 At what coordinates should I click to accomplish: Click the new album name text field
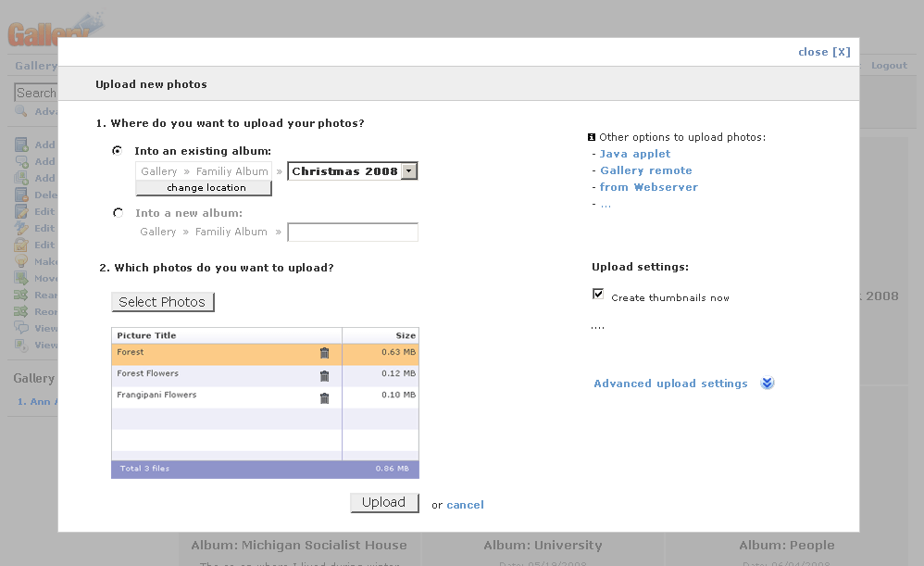(x=353, y=233)
